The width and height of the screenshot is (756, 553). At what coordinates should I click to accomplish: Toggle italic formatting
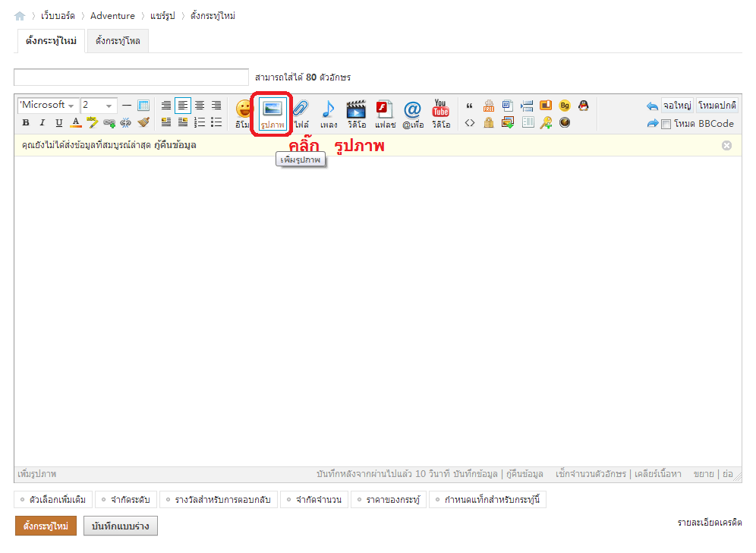[x=43, y=122]
